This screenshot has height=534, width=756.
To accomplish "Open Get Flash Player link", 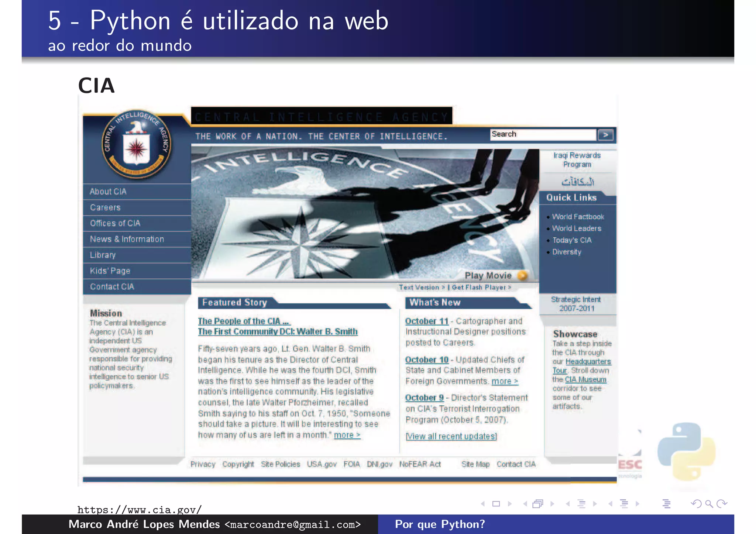I will (481, 287).
